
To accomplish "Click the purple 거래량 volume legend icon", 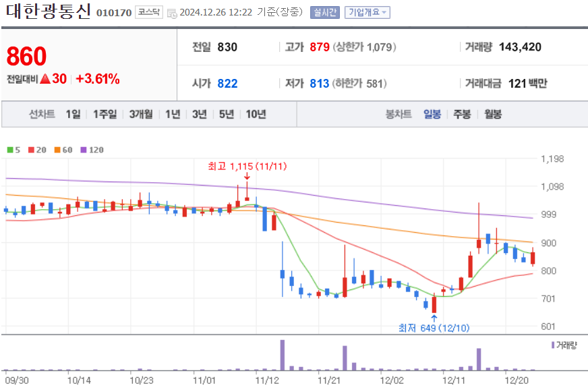I will click(553, 345).
